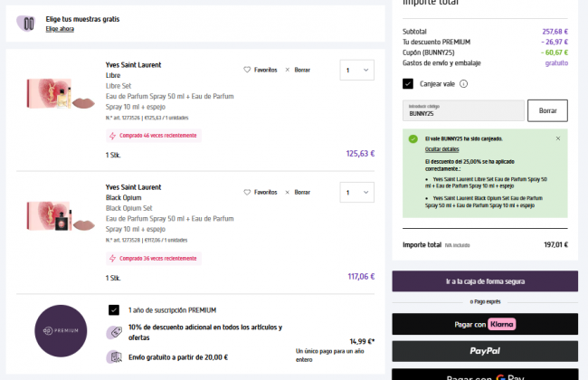Click the free samples gift icon
Viewport: 588px width, 380px height.
29,23
